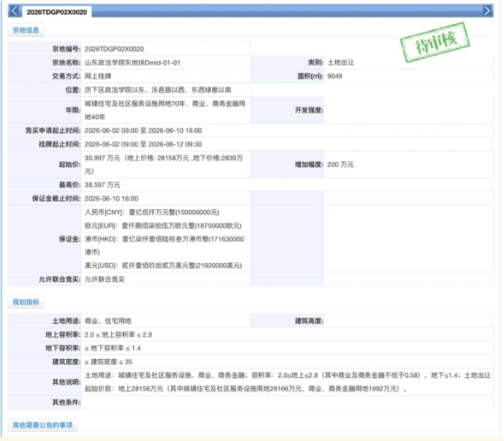Click the 人民币[CNY] deposit line
The width and height of the screenshot is (504, 441).
[x=151, y=212]
